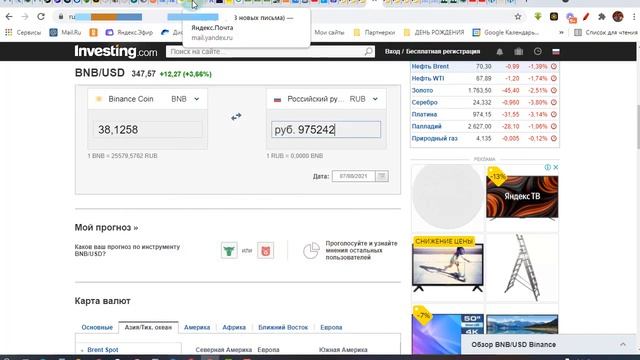Focus the Поиск на сайте search field

pyautogui.click(x=265, y=51)
